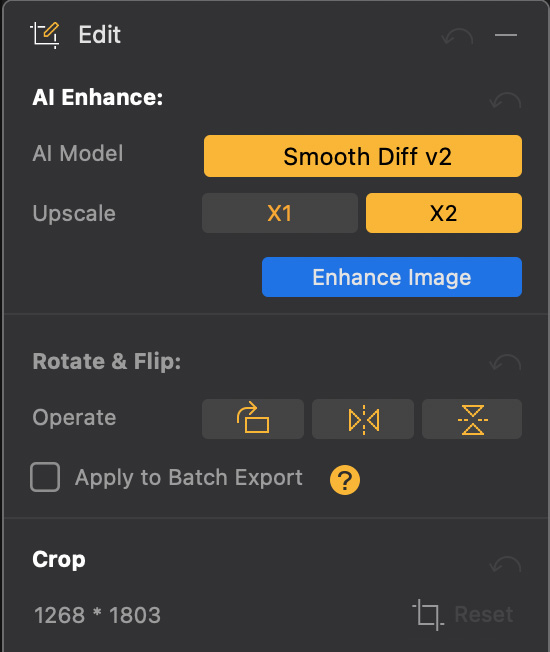550x652 pixels.
Task: Click Reset crop button
Action: pyautogui.click(x=484, y=614)
